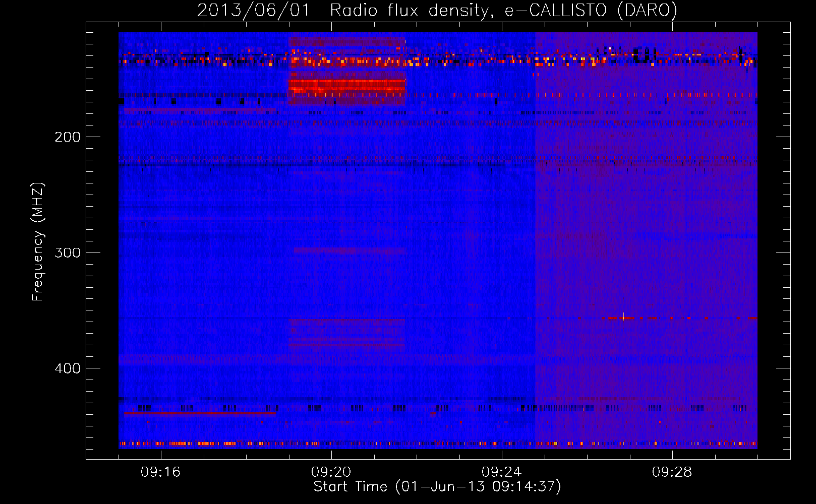816x504 pixels.
Task: Click the 300 frequency tick label
Action: [68, 253]
